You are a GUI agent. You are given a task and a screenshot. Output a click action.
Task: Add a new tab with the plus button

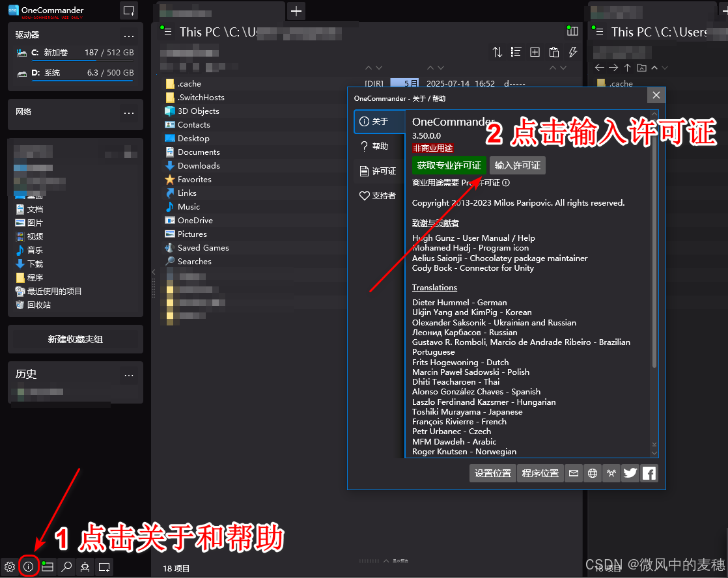(296, 10)
